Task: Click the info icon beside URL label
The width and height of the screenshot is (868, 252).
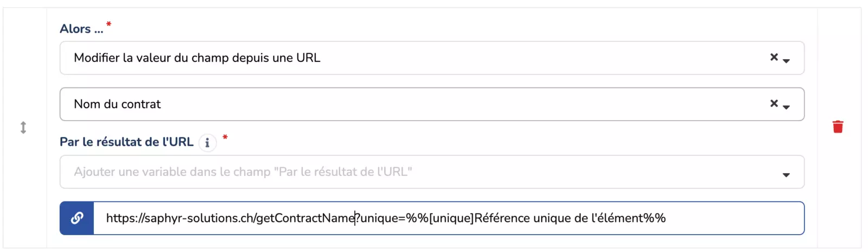Action: click(x=207, y=142)
